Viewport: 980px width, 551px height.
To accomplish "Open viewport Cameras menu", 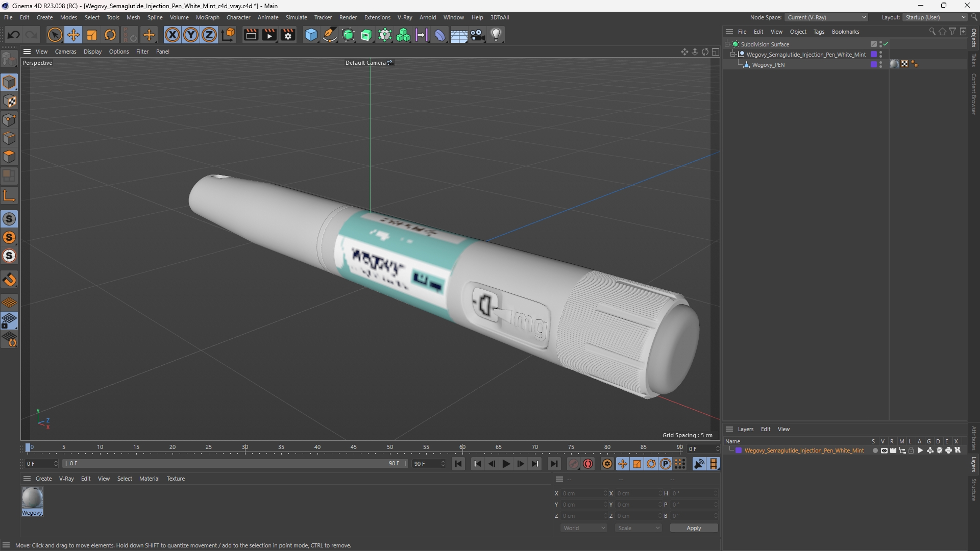I will click(x=65, y=52).
